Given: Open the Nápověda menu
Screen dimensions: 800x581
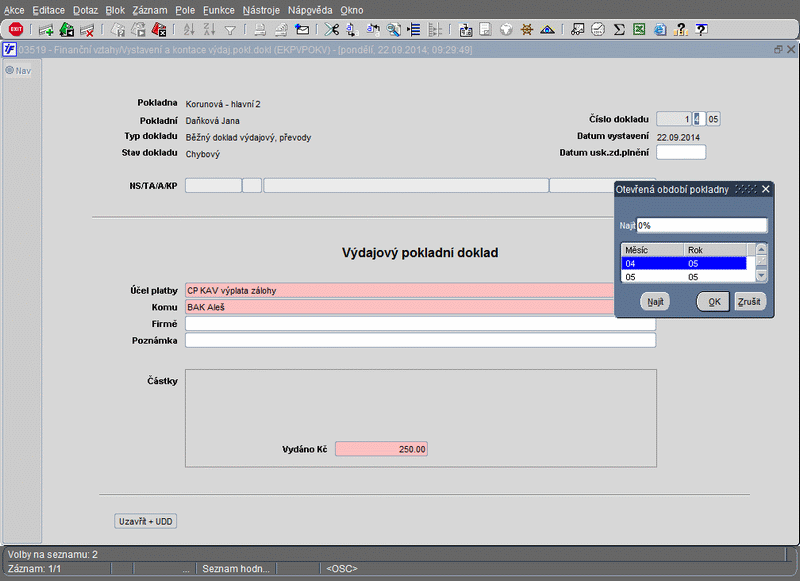Looking at the screenshot, I should (x=310, y=10).
